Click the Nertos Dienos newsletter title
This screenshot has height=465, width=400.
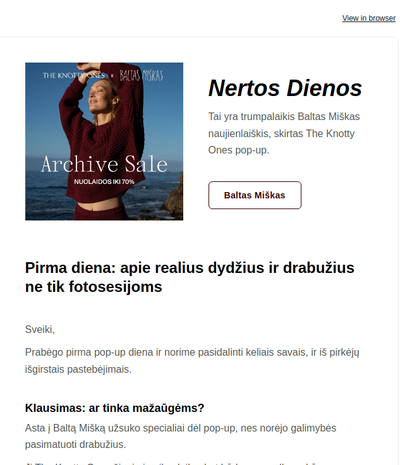tap(285, 88)
